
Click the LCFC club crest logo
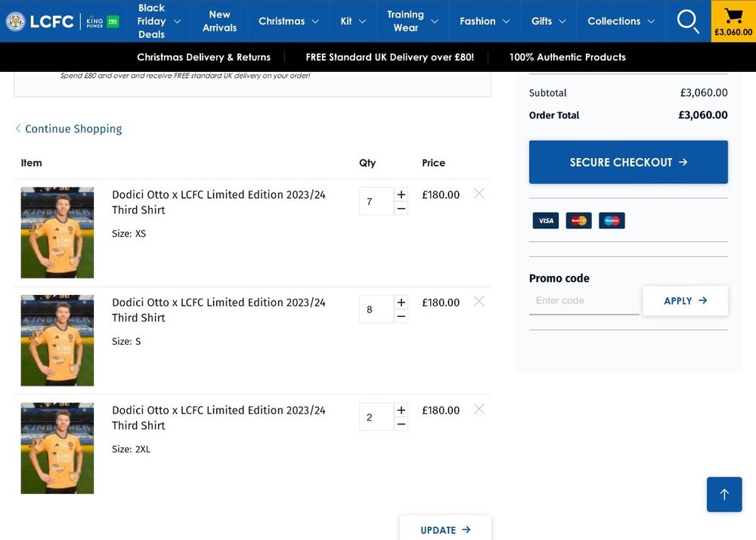[x=15, y=21]
